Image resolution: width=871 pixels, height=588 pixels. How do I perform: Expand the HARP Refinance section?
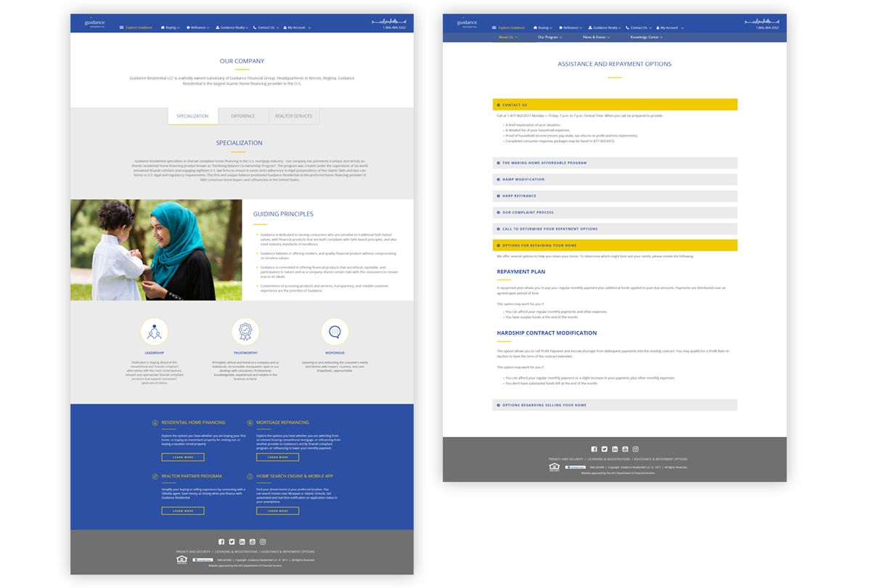point(615,196)
